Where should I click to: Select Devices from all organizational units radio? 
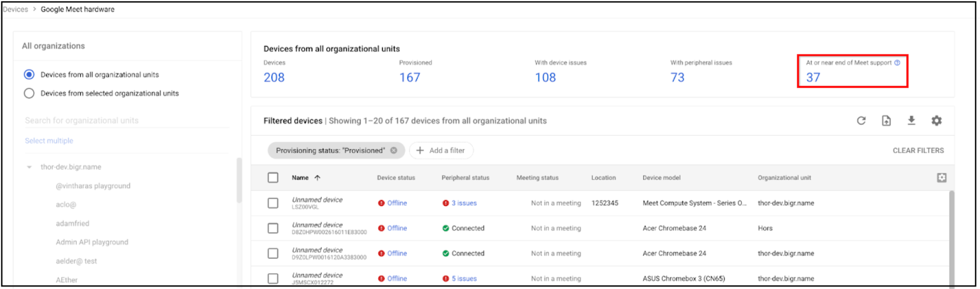(x=29, y=75)
